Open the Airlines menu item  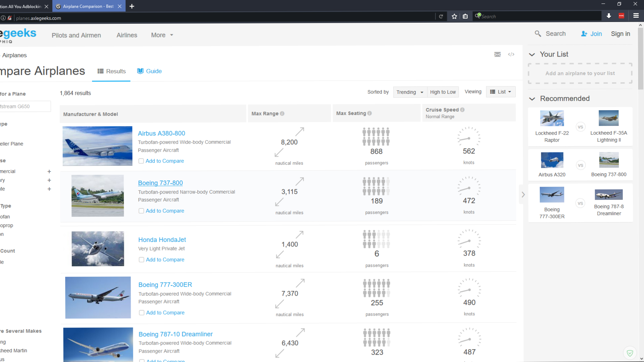pos(127,35)
